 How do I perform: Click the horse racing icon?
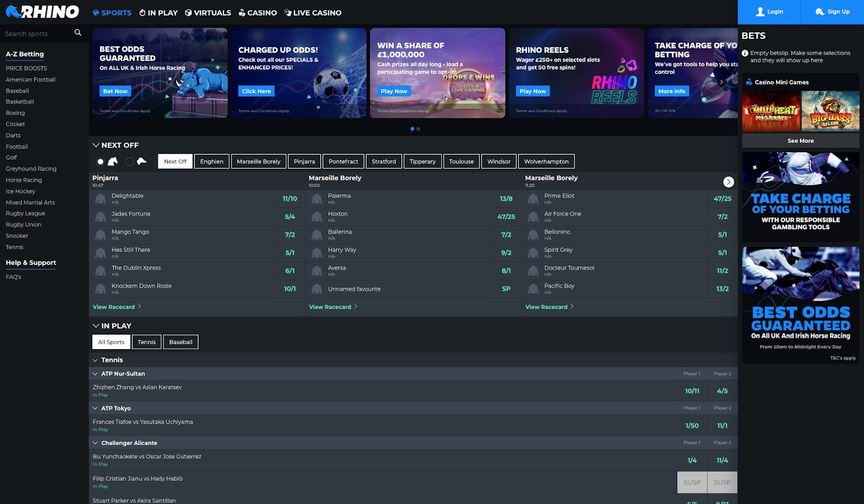pyautogui.click(x=113, y=161)
